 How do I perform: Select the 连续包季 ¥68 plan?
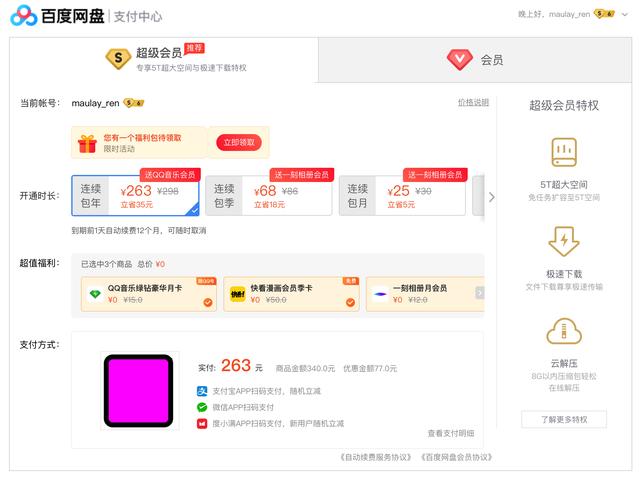(269, 196)
